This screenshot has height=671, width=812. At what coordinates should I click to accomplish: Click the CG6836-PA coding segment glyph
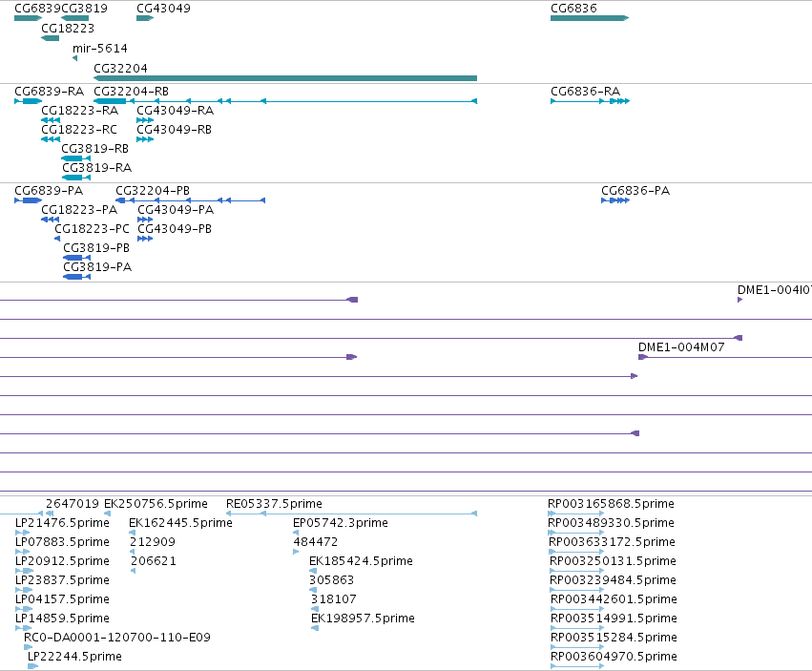tap(615, 200)
